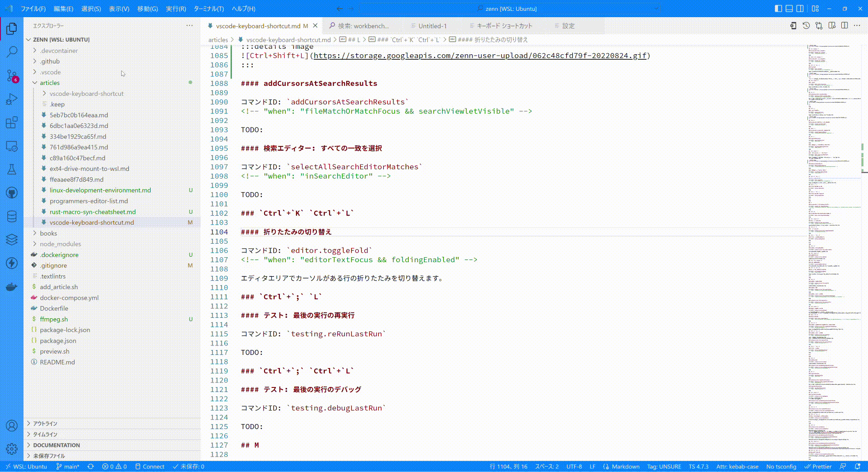Click the main* branch in status bar

pos(68,467)
